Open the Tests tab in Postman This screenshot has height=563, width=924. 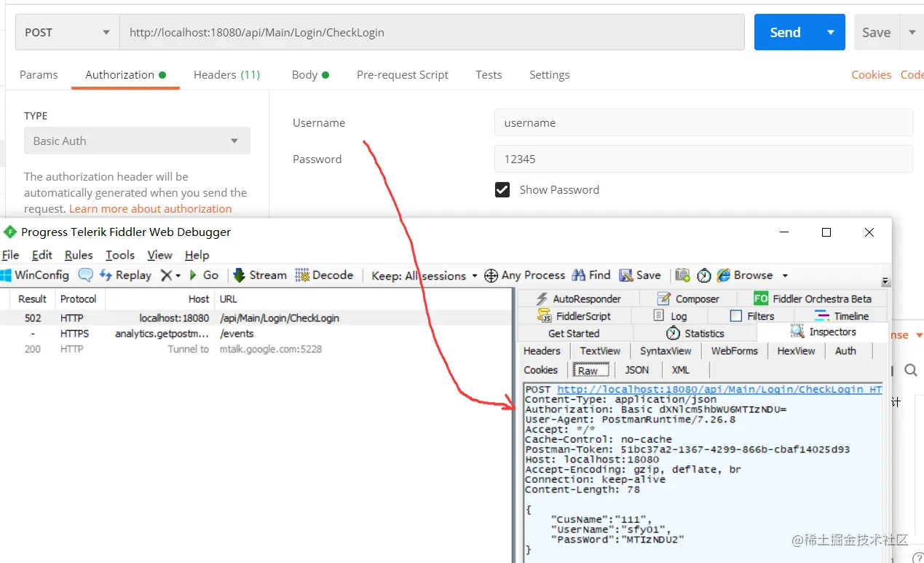click(x=489, y=74)
